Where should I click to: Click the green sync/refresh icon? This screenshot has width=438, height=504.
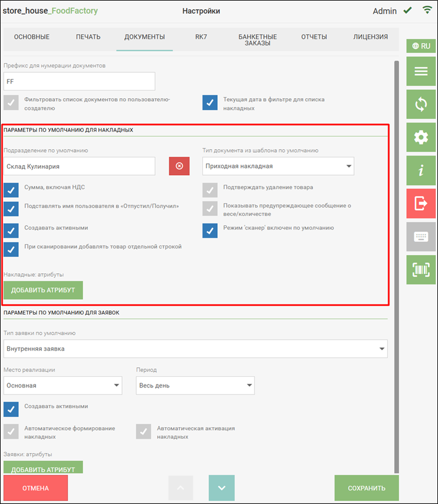(x=421, y=105)
